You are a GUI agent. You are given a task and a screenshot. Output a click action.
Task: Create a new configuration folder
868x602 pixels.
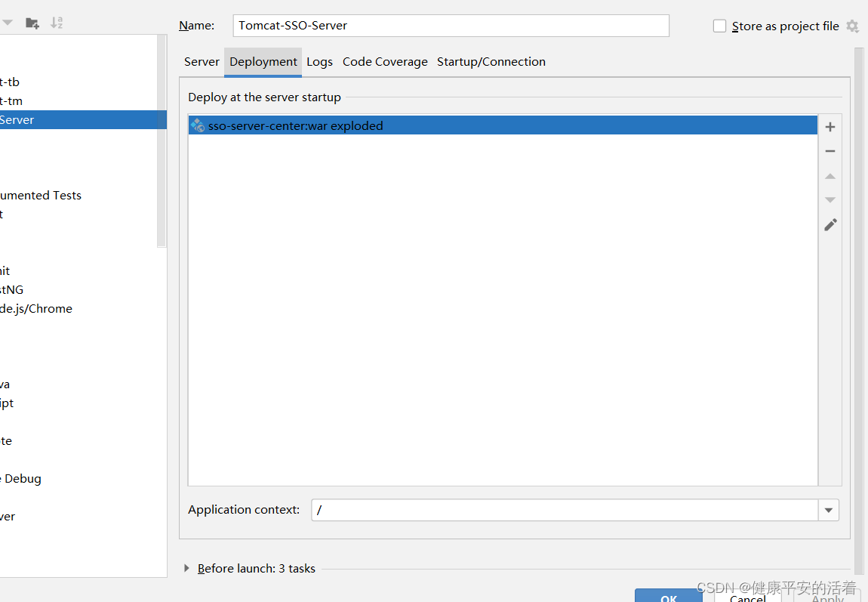click(32, 22)
